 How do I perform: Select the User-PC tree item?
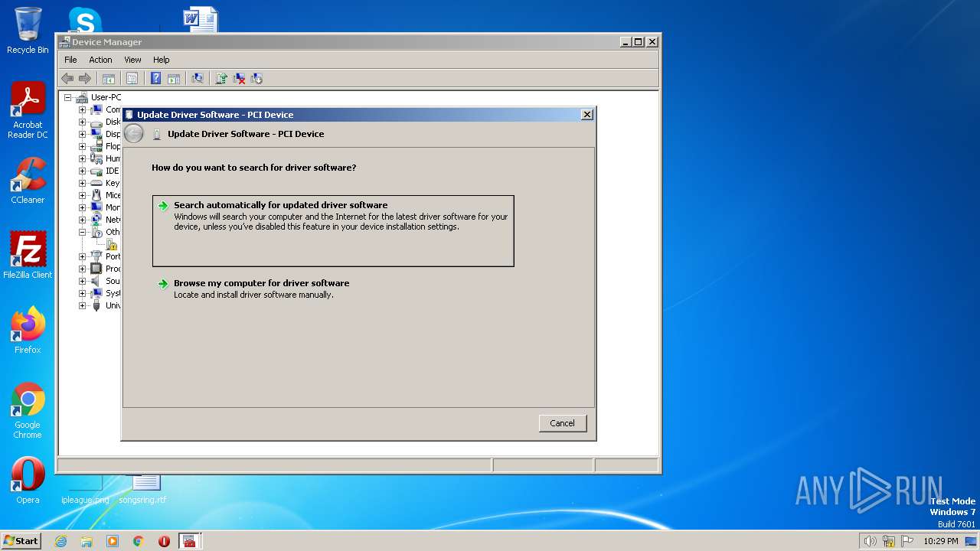point(106,97)
